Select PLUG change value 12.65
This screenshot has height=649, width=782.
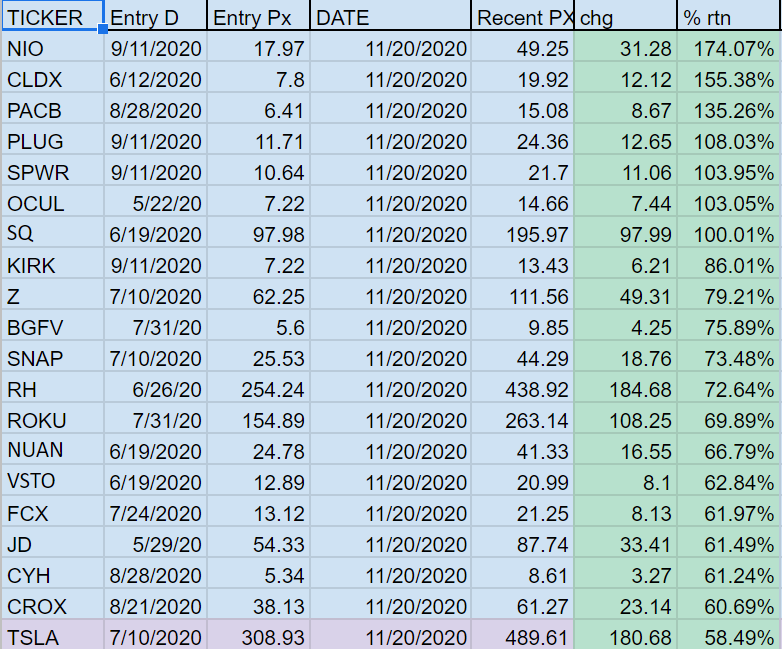click(625, 140)
